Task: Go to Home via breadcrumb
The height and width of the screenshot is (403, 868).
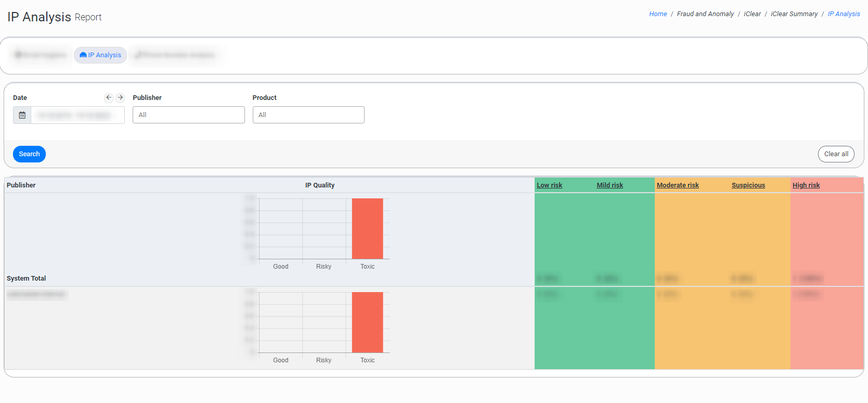Action: pos(658,14)
